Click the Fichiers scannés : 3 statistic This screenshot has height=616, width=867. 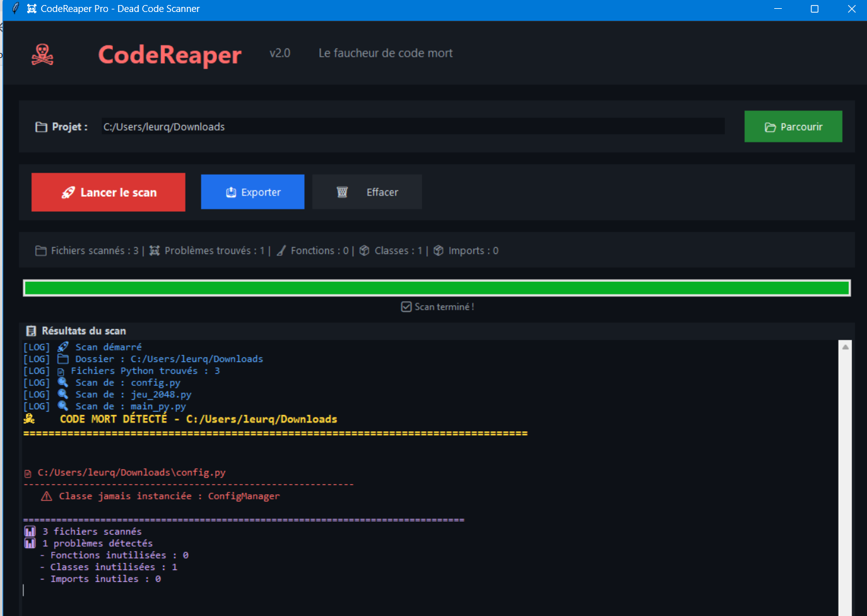[x=95, y=251]
